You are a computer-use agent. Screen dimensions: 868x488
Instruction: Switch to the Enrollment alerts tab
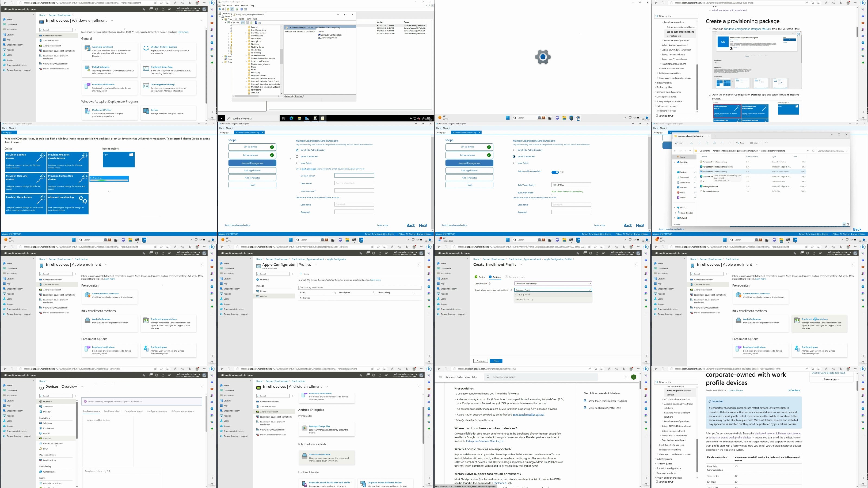pyautogui.click(x=112, y=411)
